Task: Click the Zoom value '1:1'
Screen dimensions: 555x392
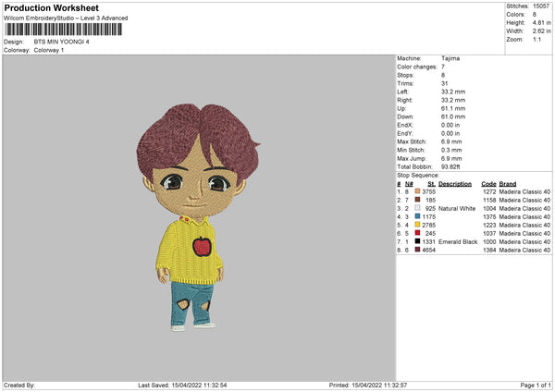Action: 536,39
